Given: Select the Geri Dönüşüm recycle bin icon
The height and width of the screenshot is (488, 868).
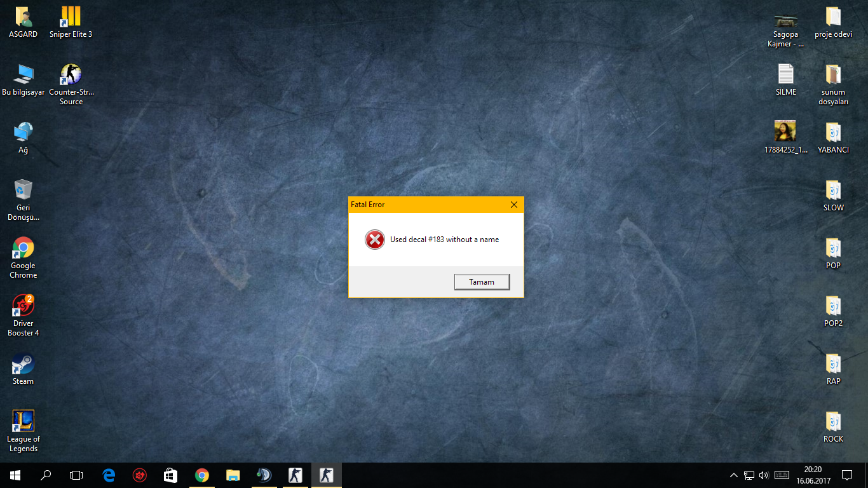Looking at the screenshot, I should tap(24, 200).
